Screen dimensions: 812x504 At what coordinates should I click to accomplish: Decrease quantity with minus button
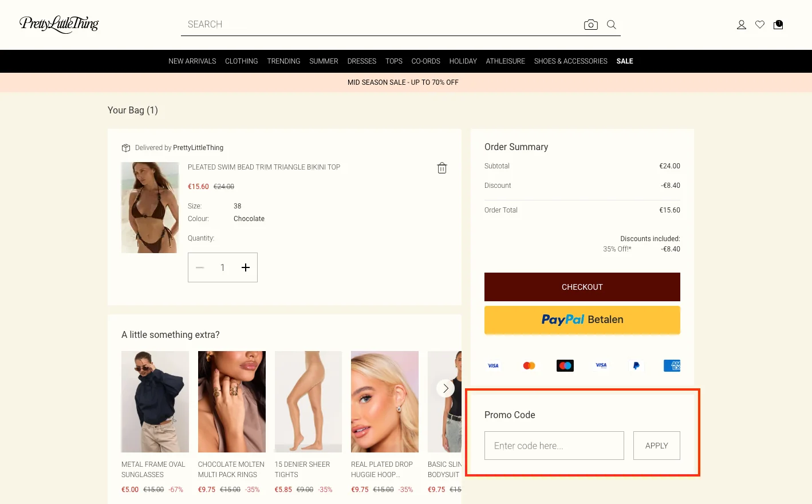(200, 267)
